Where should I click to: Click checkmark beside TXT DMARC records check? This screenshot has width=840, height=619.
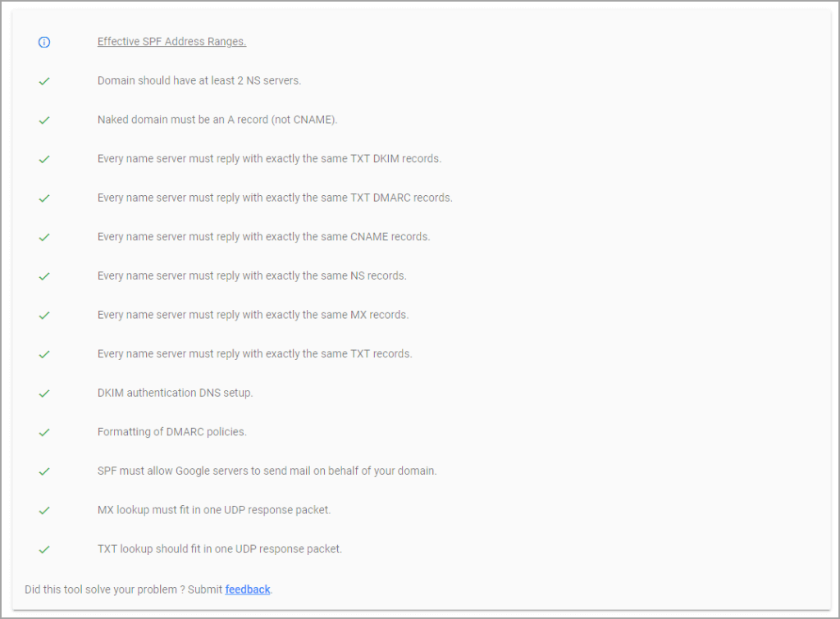click(44, 198)
